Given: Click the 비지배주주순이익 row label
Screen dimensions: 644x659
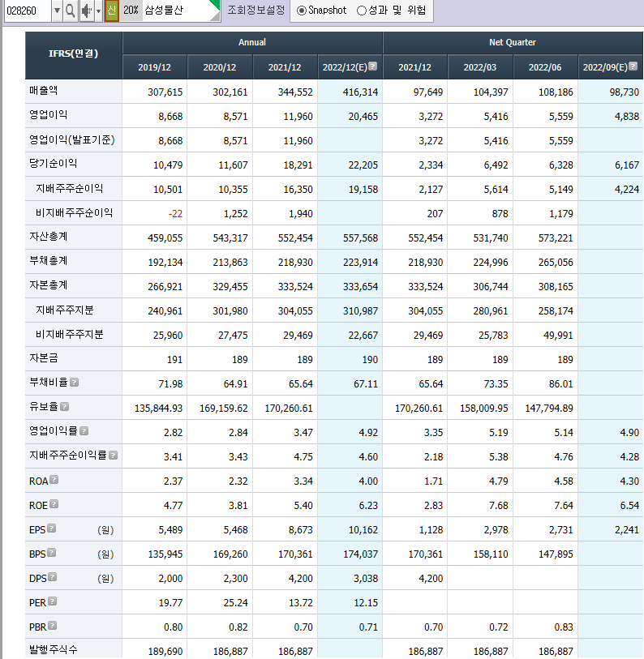Looking at the screenshot, I should 74,212.
